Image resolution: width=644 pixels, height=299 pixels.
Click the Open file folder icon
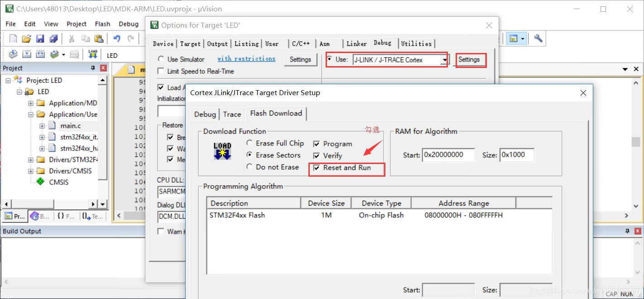pos(27,39)
